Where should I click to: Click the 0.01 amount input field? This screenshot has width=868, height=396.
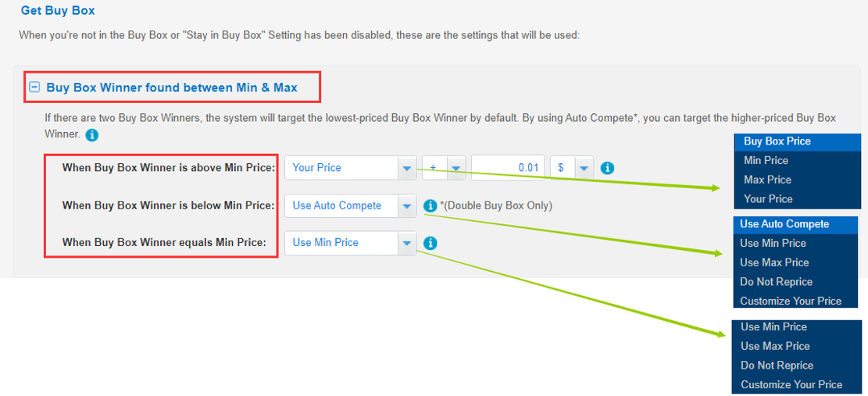tap(508, 168)
